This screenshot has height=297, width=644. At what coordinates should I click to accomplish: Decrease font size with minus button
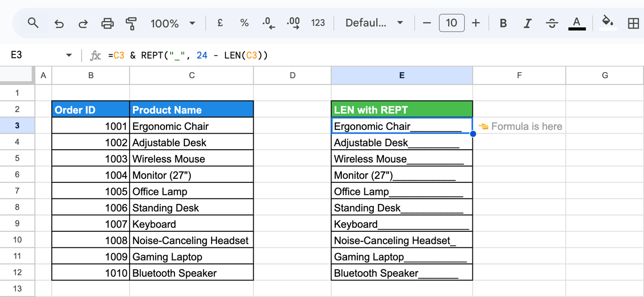click(x=427, y=23)
